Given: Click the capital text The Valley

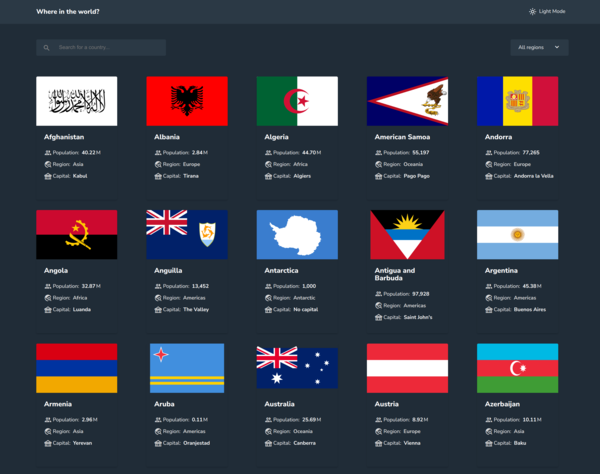Looking at the screenshot, I should click(x=196, y=309).
